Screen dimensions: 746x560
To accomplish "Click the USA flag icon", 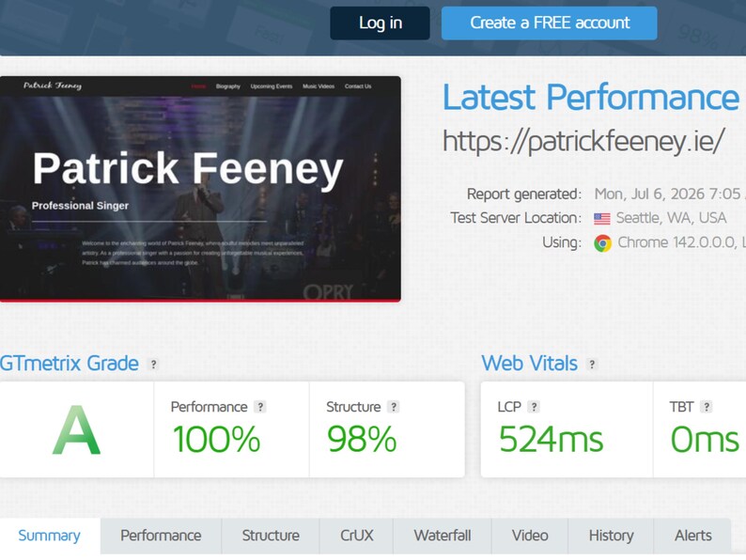I will (602, 218).
